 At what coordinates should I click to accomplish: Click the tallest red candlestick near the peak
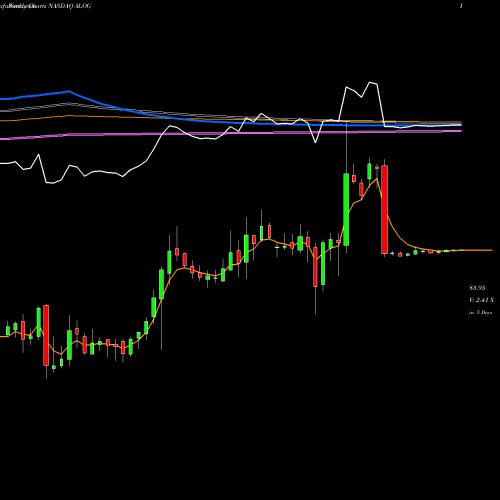point(384,210)
